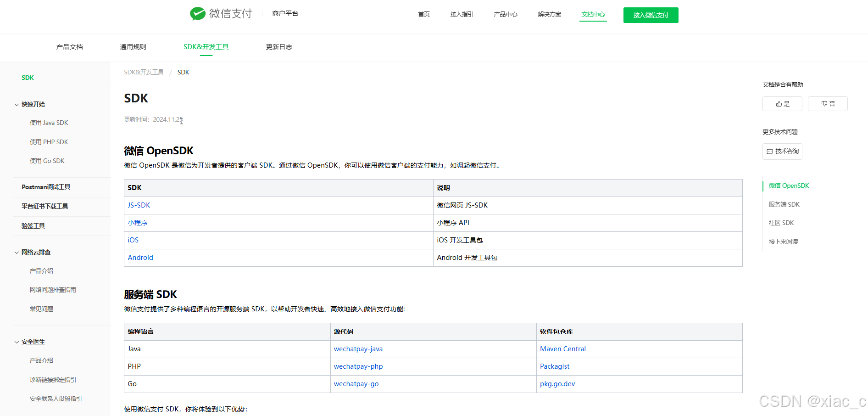
Task: Open 产品介绍 under 网络云排查
Action: pyautogui.click(x=42, y=271)
